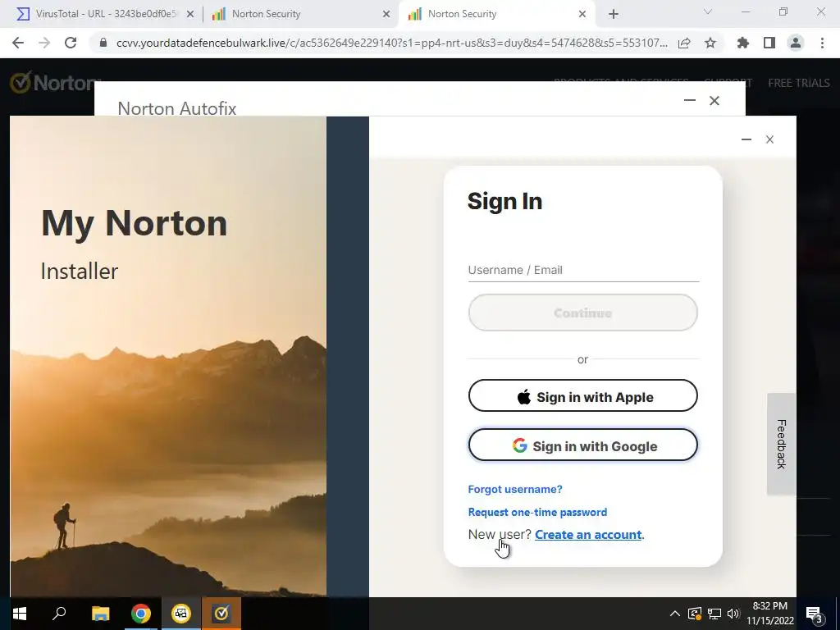
Task: Click the taskbar clock showing 8:32 PM
Action: click(769, 614)
